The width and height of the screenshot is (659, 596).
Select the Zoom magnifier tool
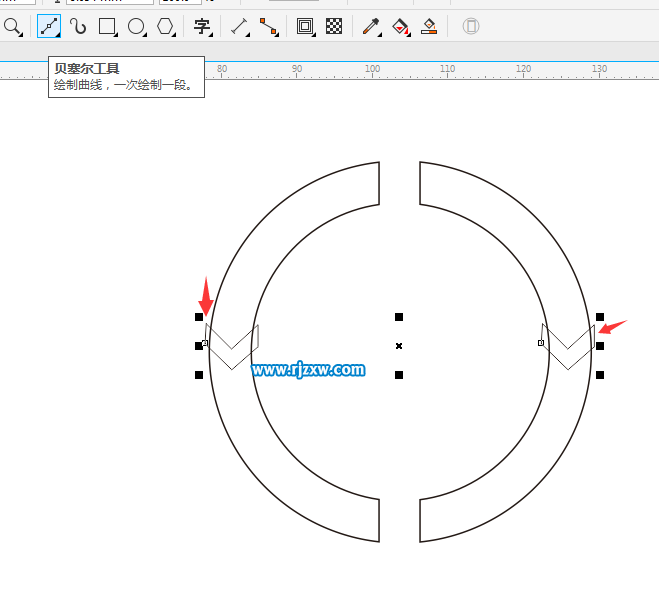[12, 27]
